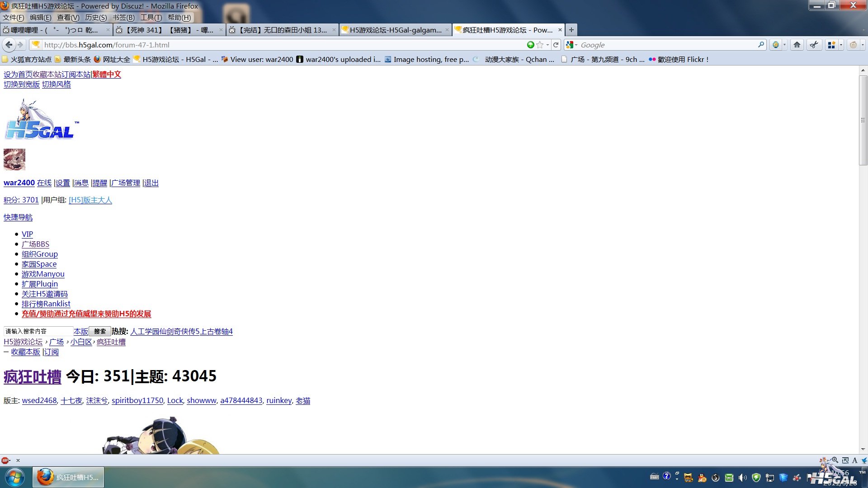Click the reload page icon

tap(556, 45)
